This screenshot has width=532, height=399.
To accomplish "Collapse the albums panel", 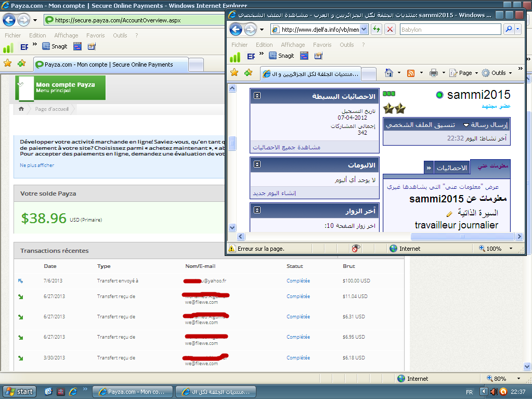I will click(x=257, y=164).
